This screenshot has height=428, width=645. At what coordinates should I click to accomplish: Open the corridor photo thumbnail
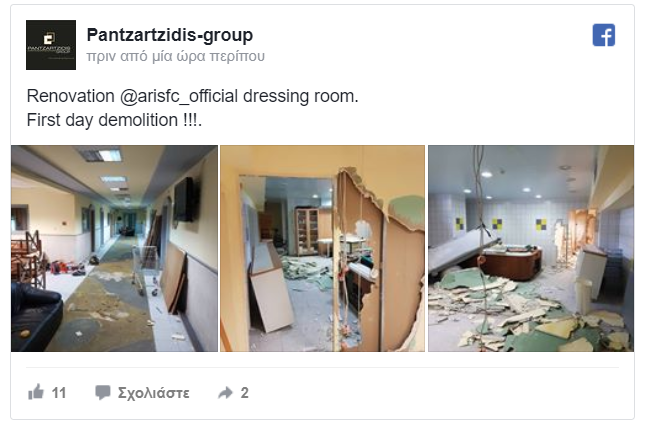[114, 248]
